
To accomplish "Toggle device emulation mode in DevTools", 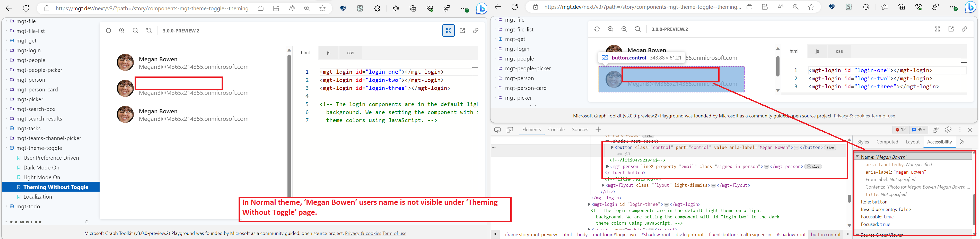I will click(510, 129).
